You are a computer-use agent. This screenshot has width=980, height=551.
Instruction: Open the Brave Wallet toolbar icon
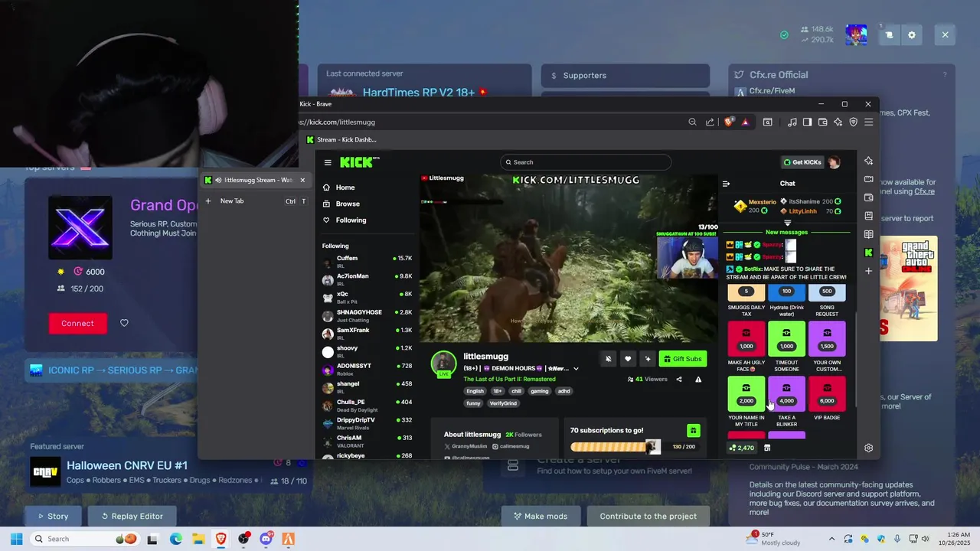823,122
